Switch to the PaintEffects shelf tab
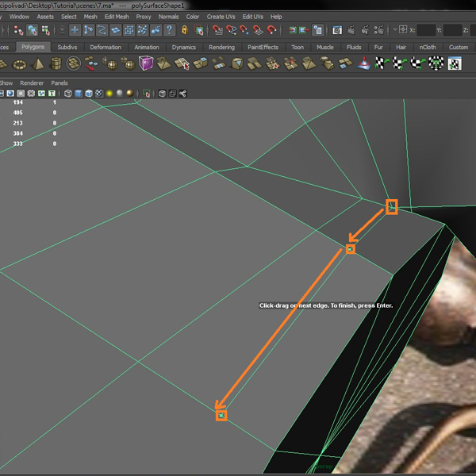The height and width of the screenshot is (476, 476). coord(263,47)
